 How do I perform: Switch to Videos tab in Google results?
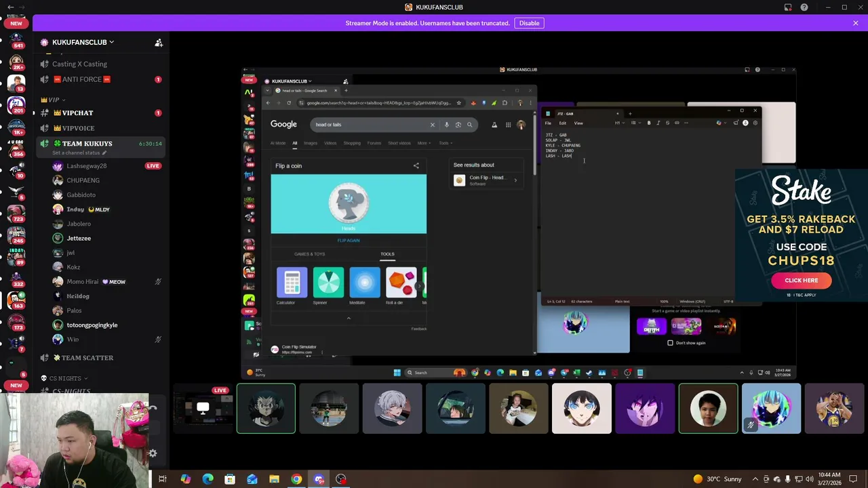[x=330, y=143]
